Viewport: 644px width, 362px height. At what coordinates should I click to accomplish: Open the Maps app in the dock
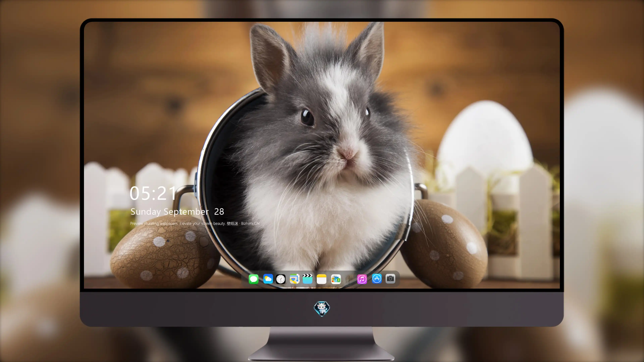(294, 279)
